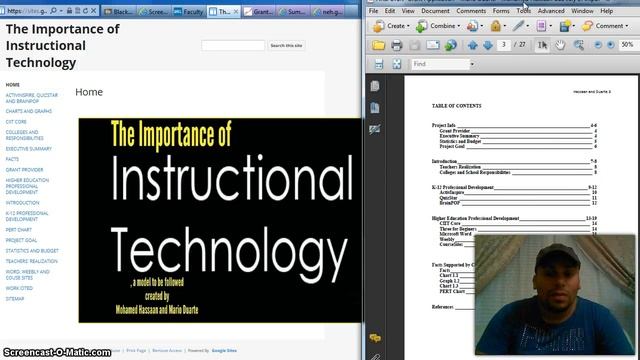Open the Find options dropdown arrow

[472, 64]
